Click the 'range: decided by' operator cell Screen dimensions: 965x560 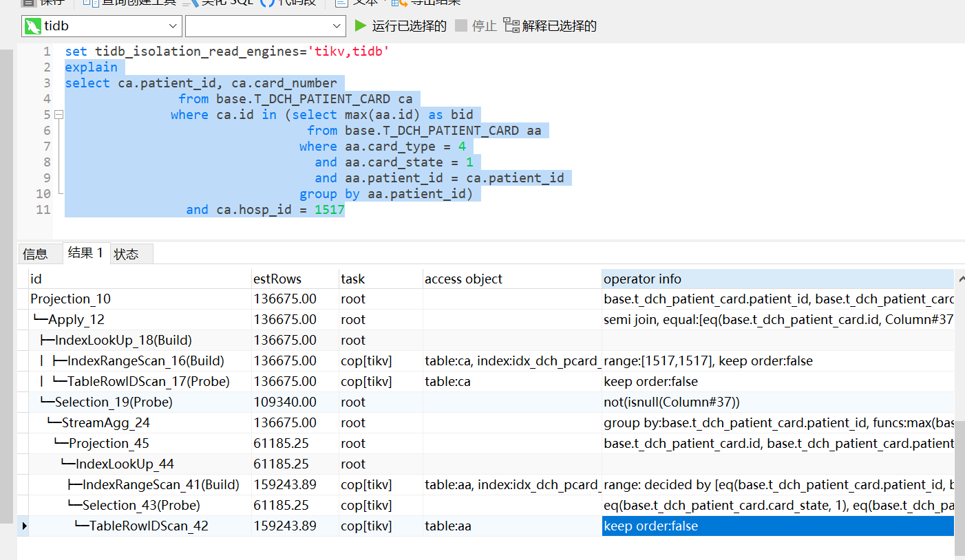point(778,484)
